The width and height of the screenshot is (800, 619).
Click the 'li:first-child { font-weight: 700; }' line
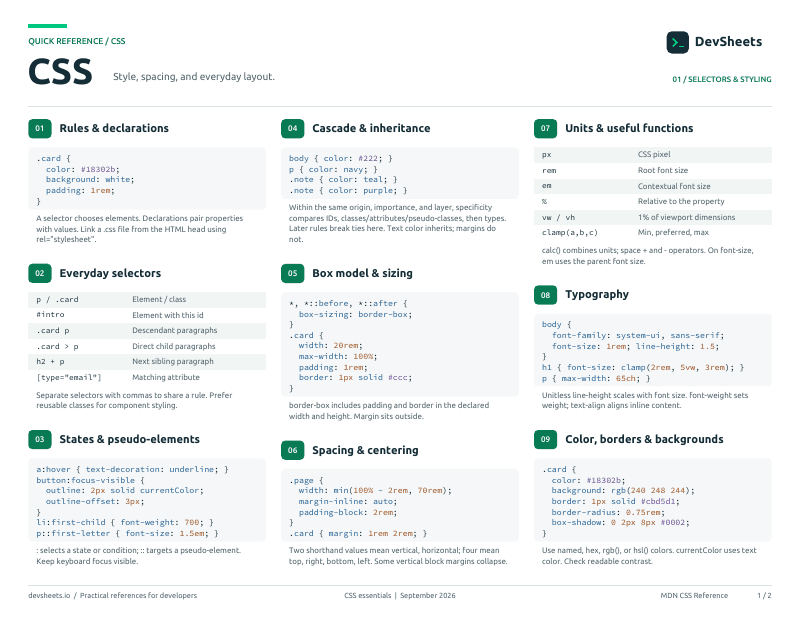(124, 523)
